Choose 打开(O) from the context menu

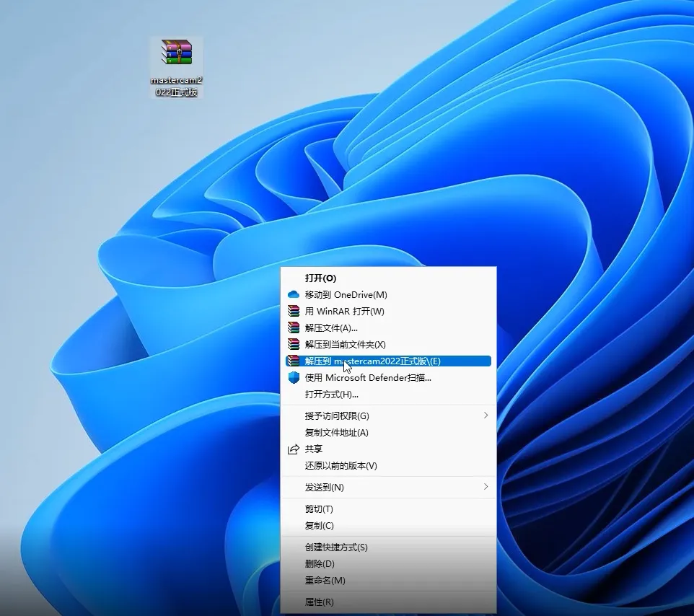[388, 278]
